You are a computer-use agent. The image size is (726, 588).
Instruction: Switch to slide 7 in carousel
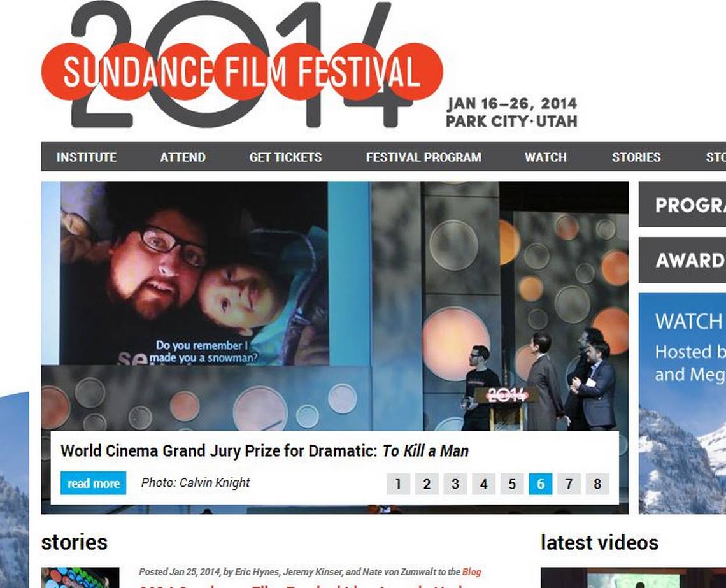(x=569, y=484)
